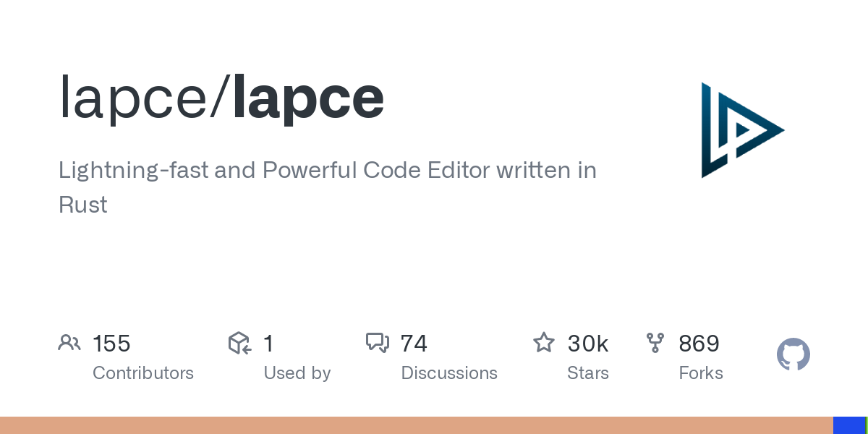Open the 'Contributors' label
Screen dimensions: 868x434
[x=143, y=373]
